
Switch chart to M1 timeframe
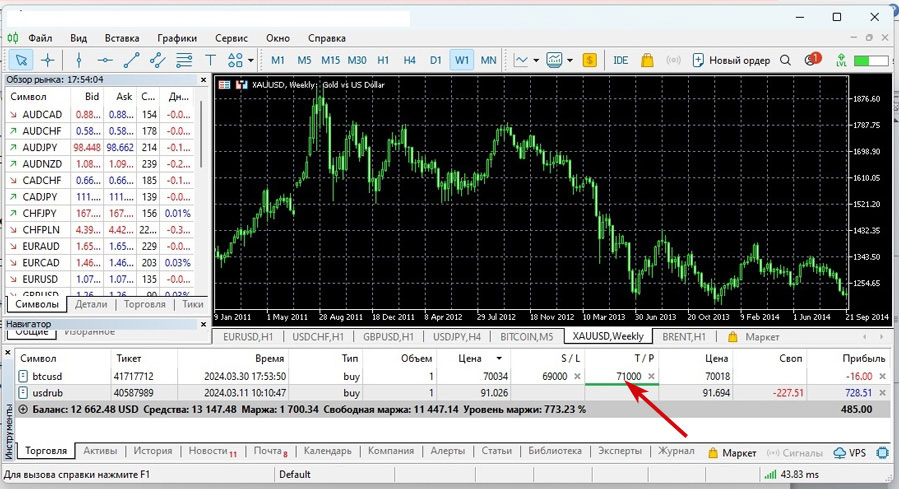278,60
